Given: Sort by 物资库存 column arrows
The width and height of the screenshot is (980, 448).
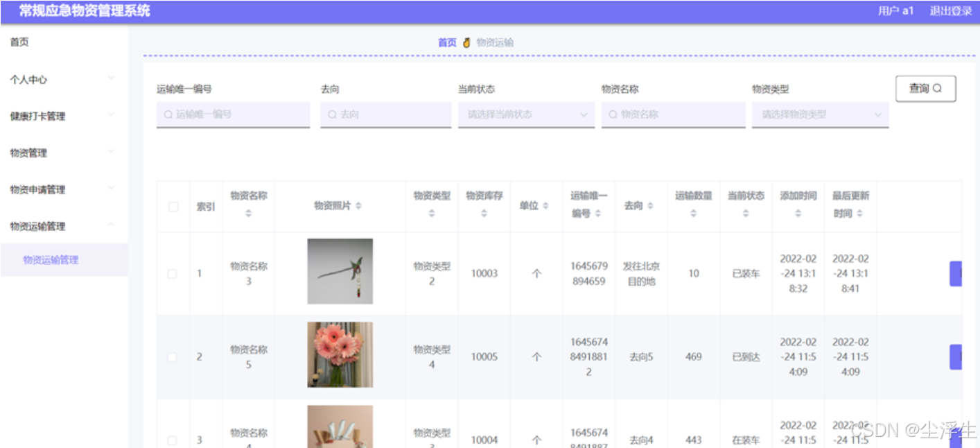Looking at the screenshot, I should (484, 214).
